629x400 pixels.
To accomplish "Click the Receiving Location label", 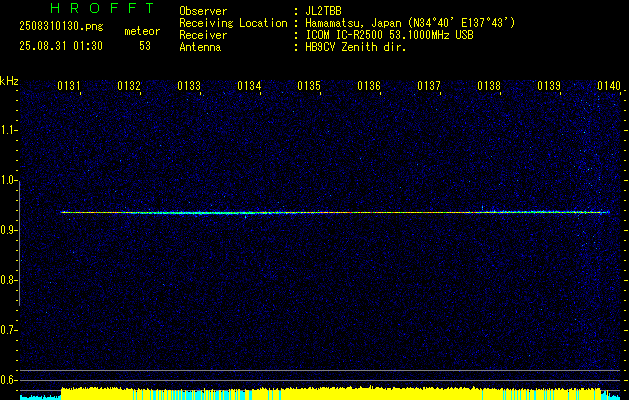I will 233,23.
